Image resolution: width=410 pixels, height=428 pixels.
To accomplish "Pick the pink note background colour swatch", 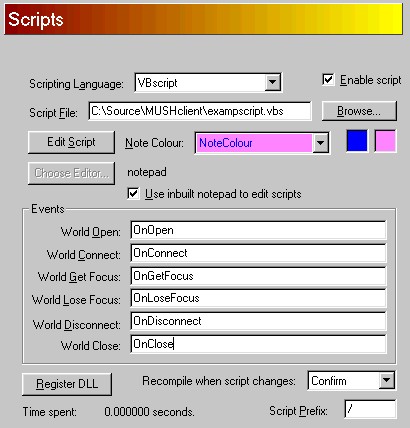I will pyautogui.click(x=385, y=141).
